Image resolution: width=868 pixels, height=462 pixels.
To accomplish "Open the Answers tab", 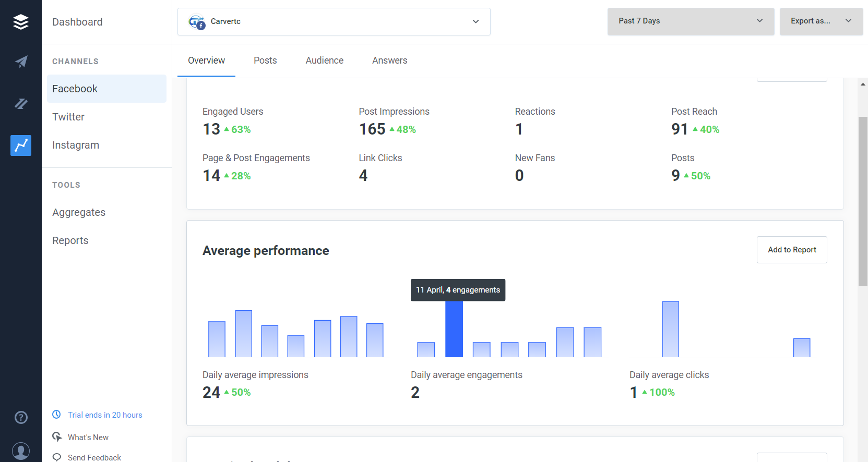I will point(390,60).
